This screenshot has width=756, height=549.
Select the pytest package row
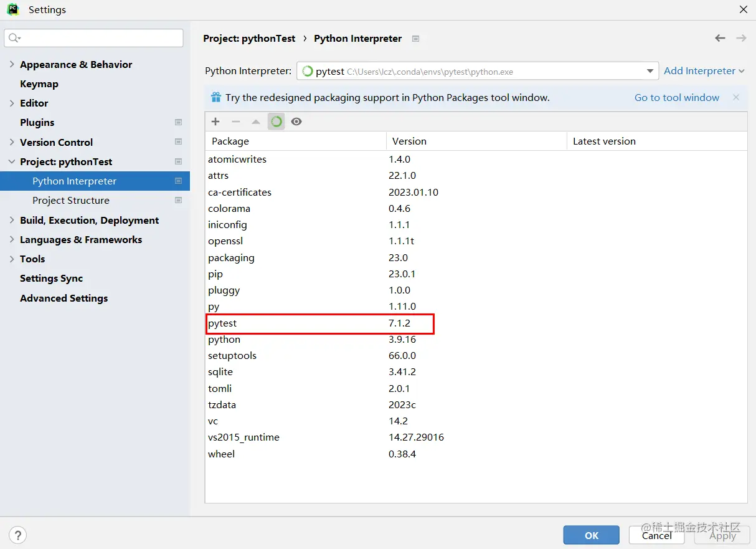pos(476,323)
